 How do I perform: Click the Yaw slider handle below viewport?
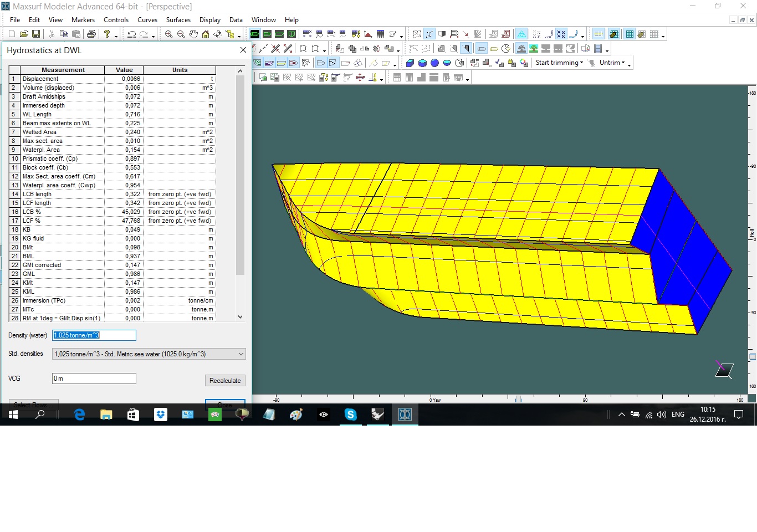click(518, 399)
